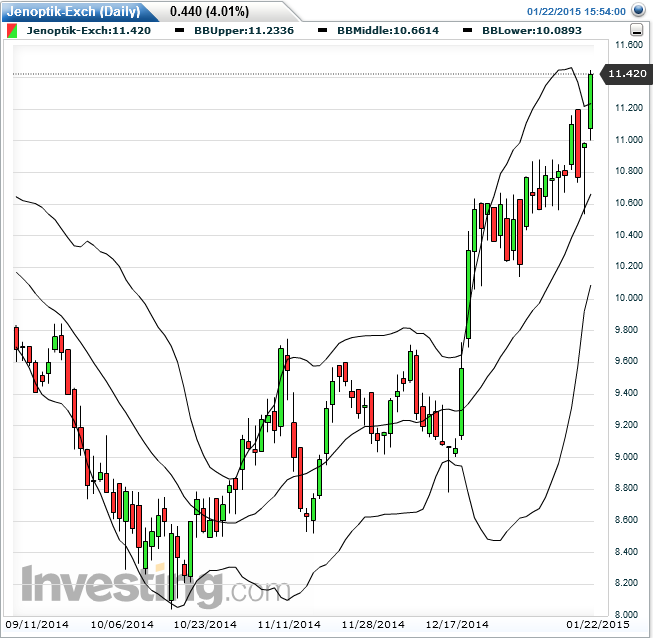The height and width of the screenshot is (638, 653).
Task: Click the 9.200 price axis label
Action: tap(626, 424)
